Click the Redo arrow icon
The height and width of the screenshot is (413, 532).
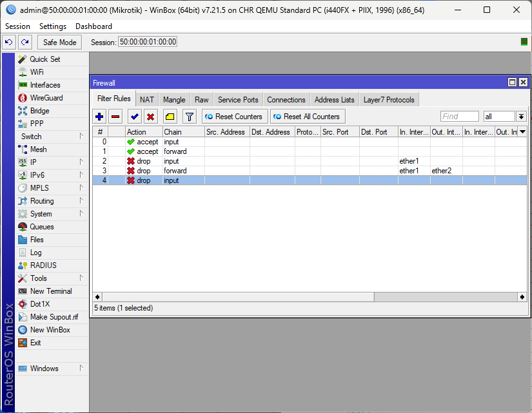[x=25, y=43]
